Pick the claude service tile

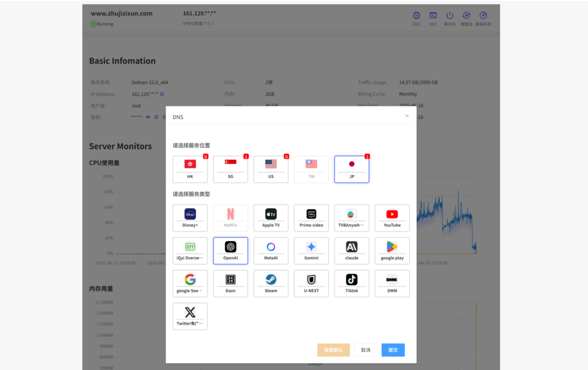coord(352,251)
